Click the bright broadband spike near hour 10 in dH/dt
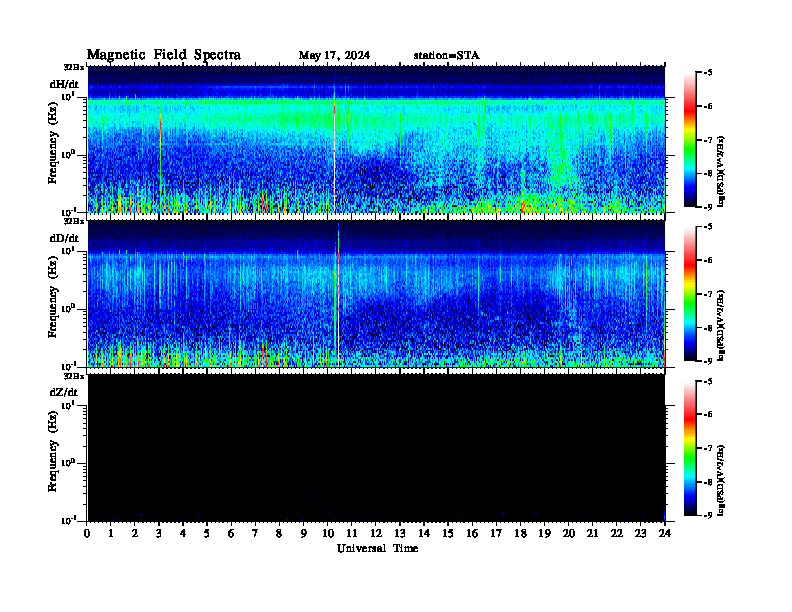792x612 pixels. point(334,151)
